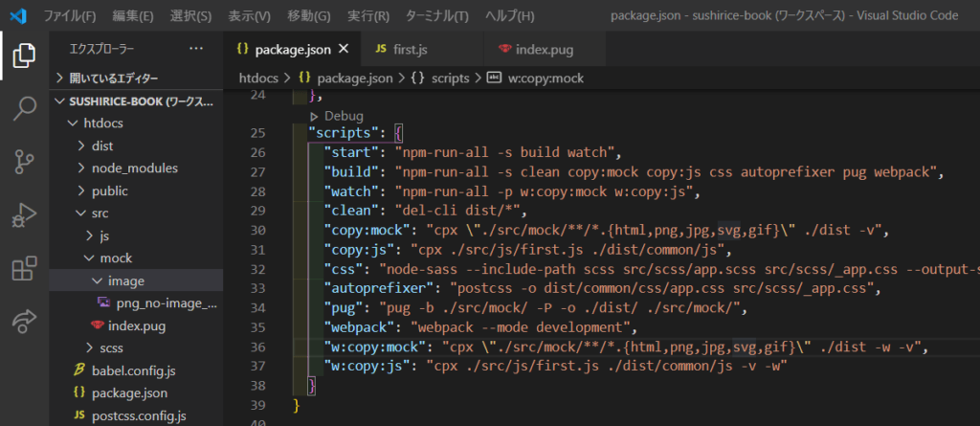The height and width of the screenshot is (426, 980).
Task: Open the Live Share arrow icon
Action: click(x=24, y=321)
